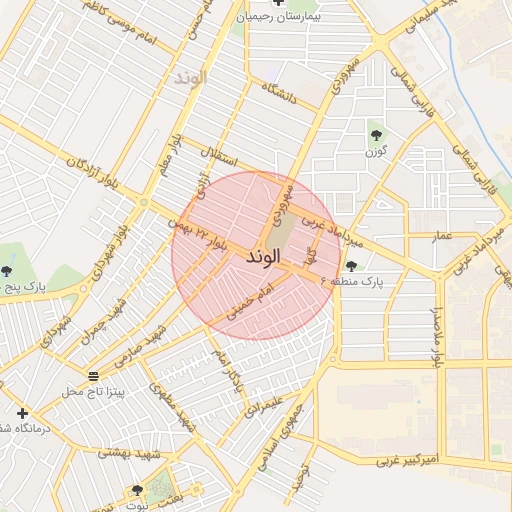Image resolution: width=512 pixels, height=512 pixels.
Task: Select the پارک پنج tree icon
Action: pyautogui.click(x=6, y=272)
